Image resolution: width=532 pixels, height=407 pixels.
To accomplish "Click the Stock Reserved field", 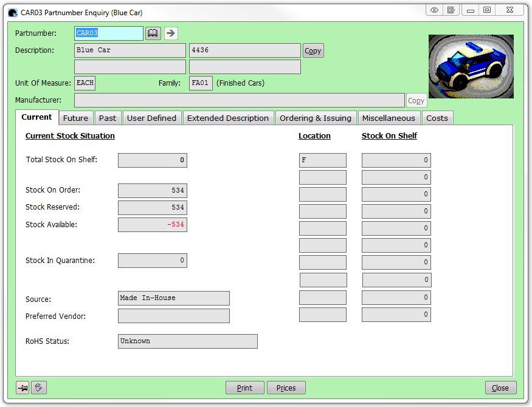I will [153, 207].
